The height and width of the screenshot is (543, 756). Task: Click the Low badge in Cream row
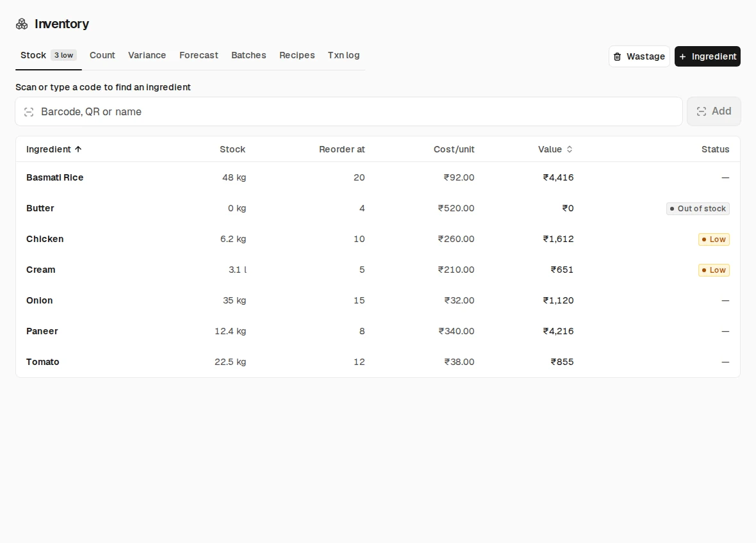coord(714,270)
